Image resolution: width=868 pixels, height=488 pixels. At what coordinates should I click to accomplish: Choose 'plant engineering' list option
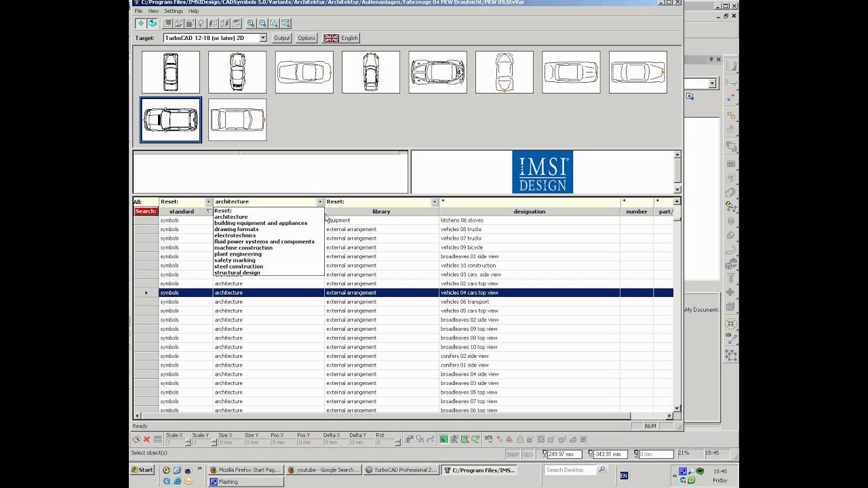point(237,254)
